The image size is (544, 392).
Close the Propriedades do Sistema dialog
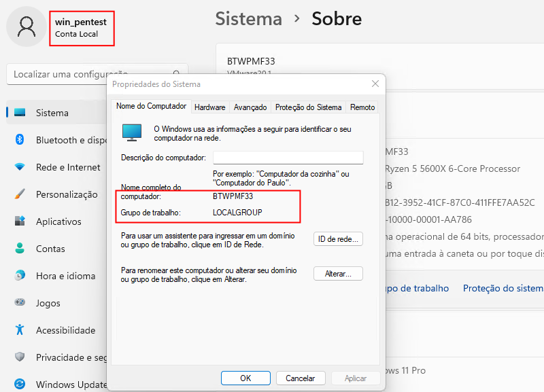click(x=375, y=84)
